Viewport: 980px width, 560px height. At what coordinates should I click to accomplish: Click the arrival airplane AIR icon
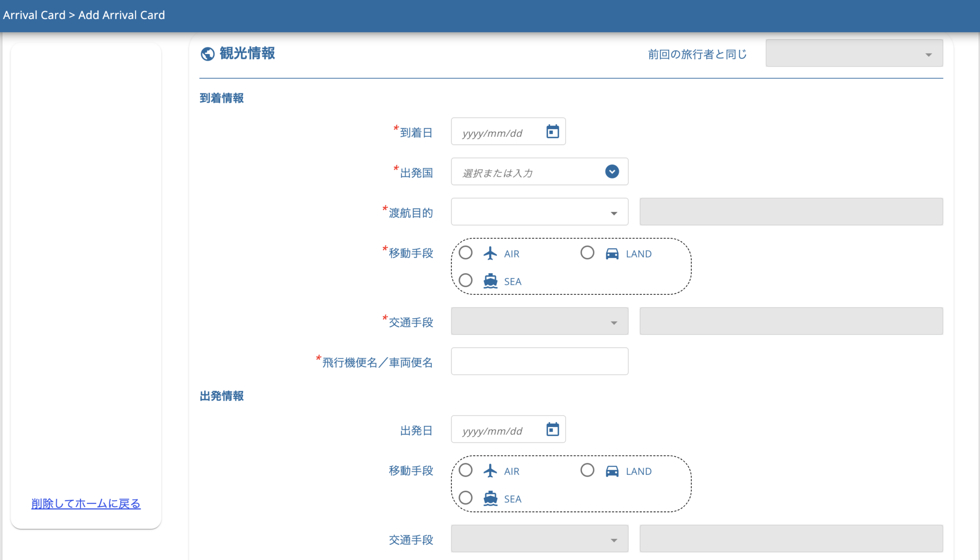(x=490, y=253)
